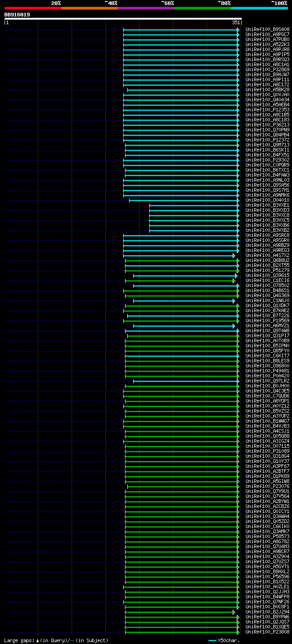Select hit UniRef100_A9PGC7
This screenshot has width=292, height=644.
point(267,35)
